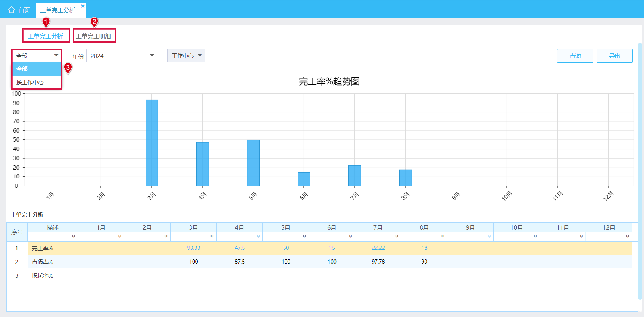Open filter chevron under 5月 column
This screenshot has height=317, width=644.
tap(304, 236)
